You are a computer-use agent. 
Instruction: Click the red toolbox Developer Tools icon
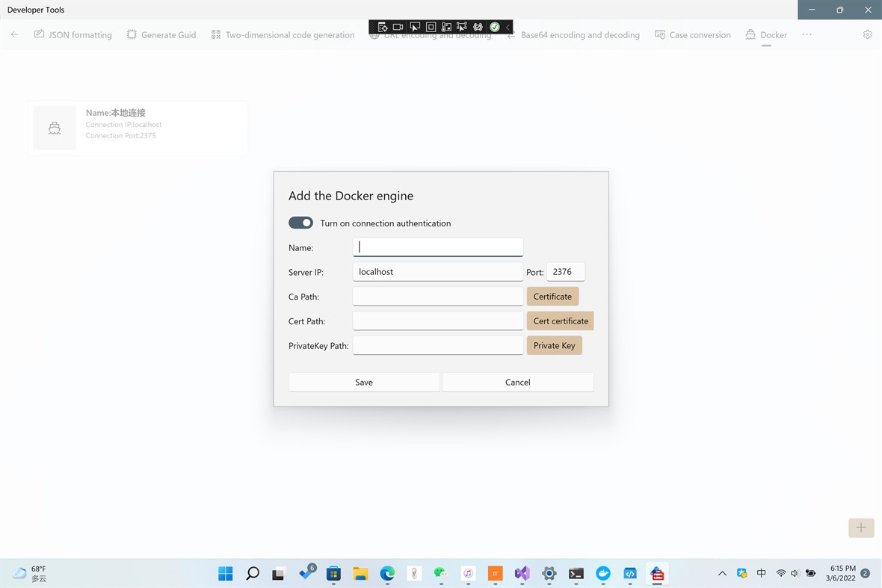click(657, 573)
